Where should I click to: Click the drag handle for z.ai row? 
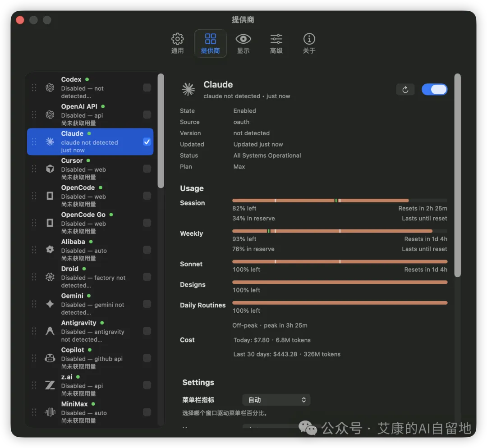[x=34, y=385]
